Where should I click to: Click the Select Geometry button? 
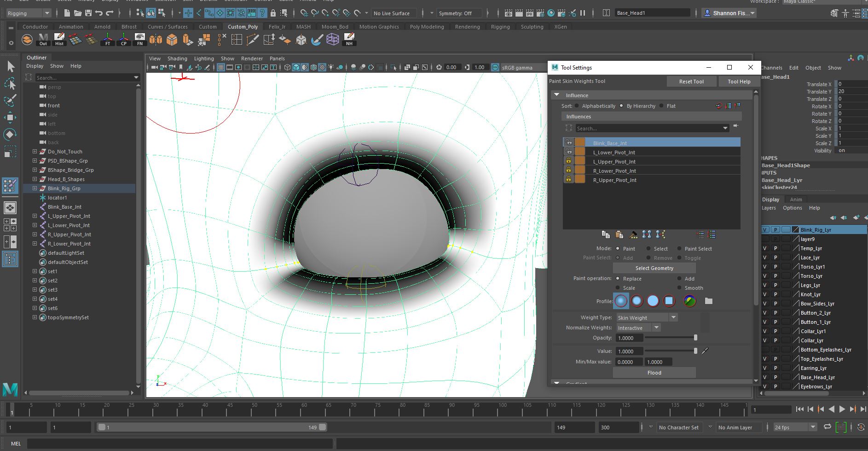(654, 268)
